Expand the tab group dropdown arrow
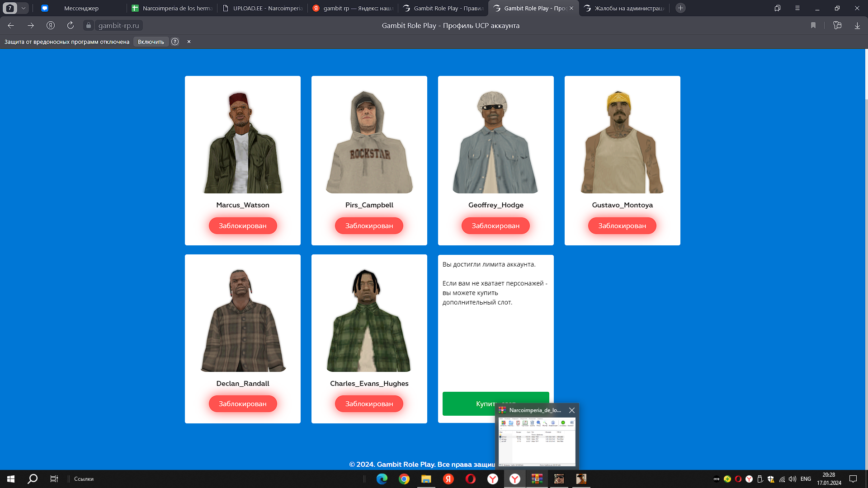The height and width of the screenshot is (488, 868). pyautogui.click(x=23, y=8)
